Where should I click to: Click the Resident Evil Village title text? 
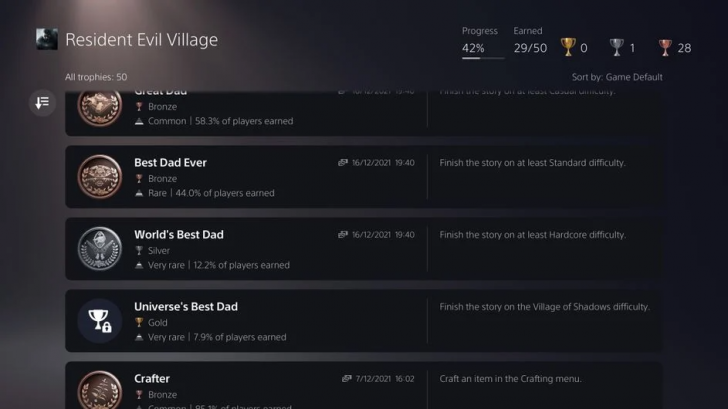click(141, 40)
